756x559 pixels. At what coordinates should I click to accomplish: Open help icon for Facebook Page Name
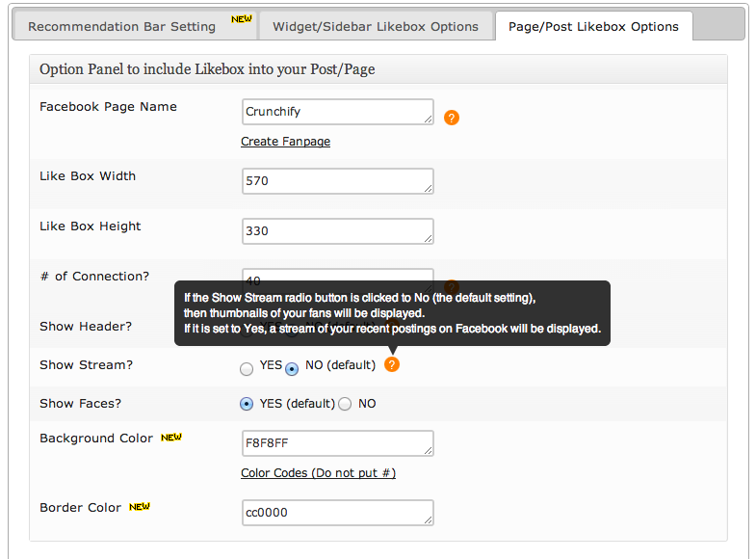point(452,118)
